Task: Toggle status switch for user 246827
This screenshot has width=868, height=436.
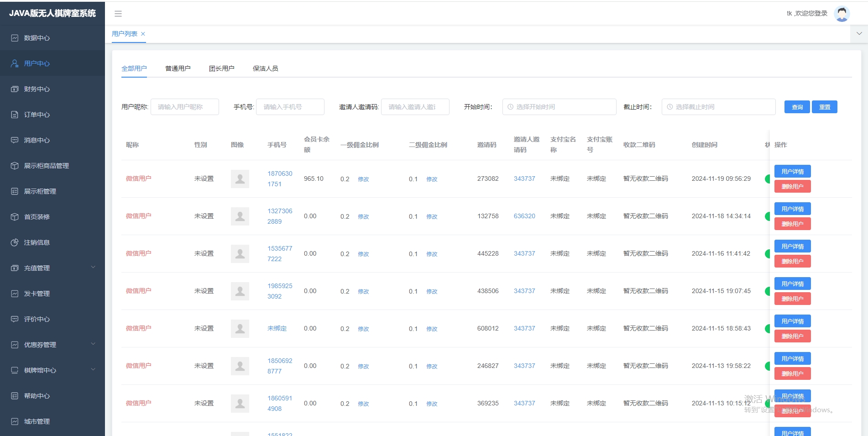Action: 768,366
